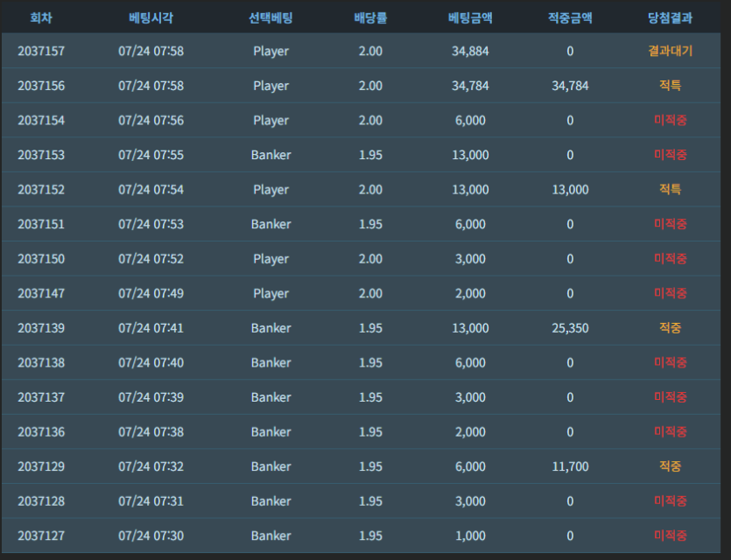This screenshot has width=731, height=560.
Task: Click the 미적중 result in row 2037138
Action: click(x=671, y=362)
